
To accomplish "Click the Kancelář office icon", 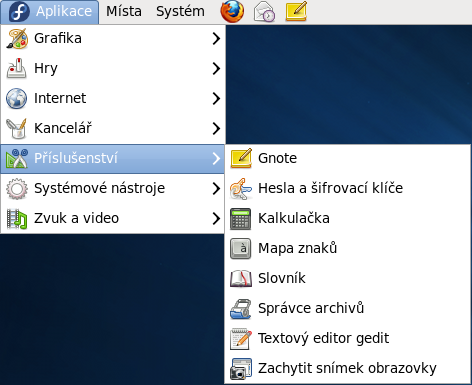I will pyautogui.click(x=17, y=128).
